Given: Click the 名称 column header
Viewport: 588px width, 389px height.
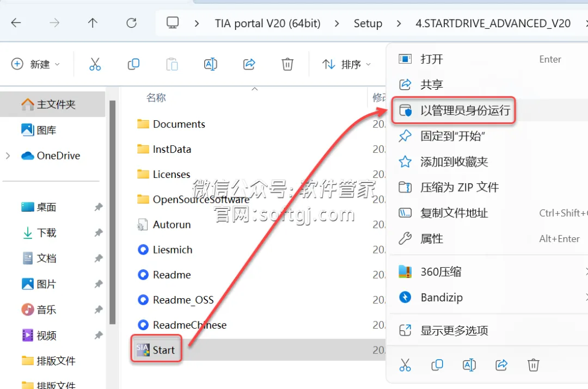Looking at the screenshot, I should tap(156, 98).
